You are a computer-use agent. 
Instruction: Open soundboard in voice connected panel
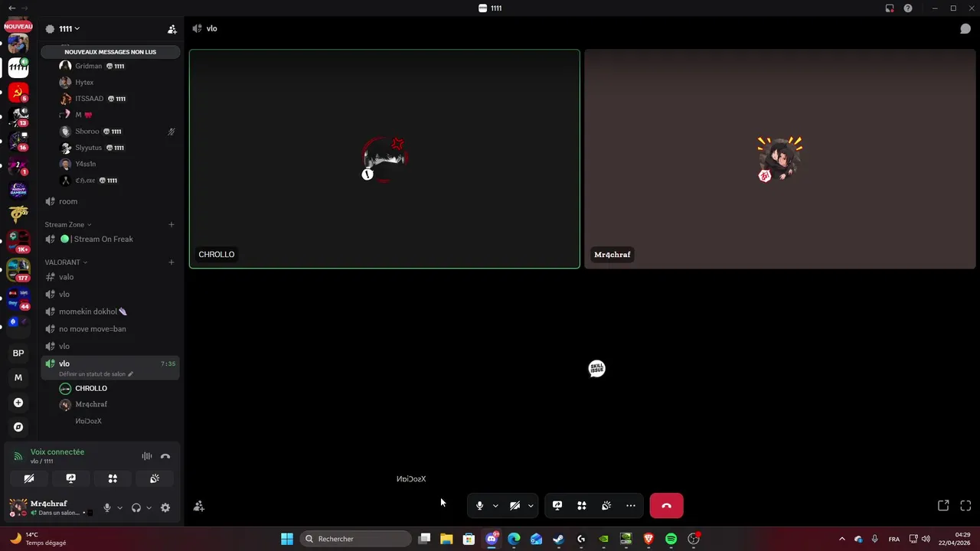pos(155,478)
